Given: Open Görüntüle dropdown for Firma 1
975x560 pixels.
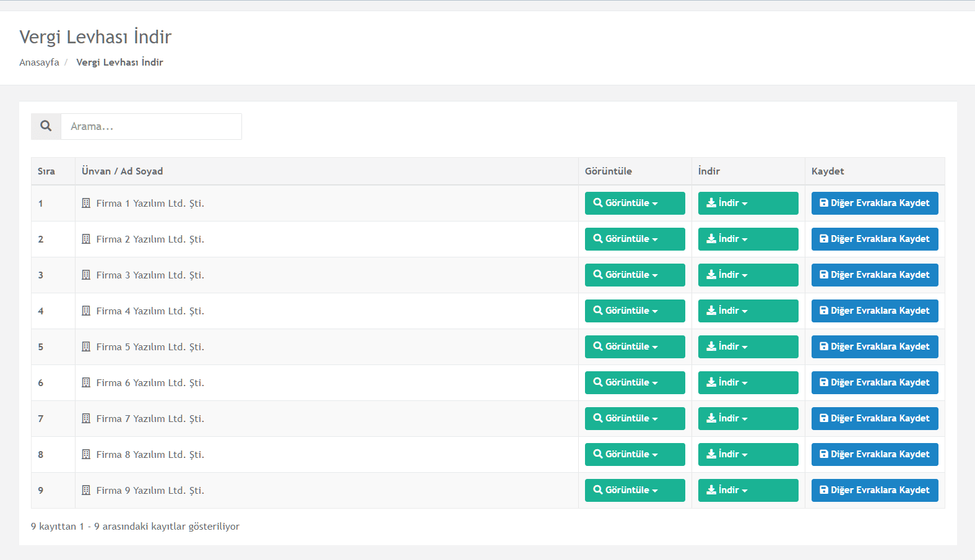Looking at the screenshot, I should point(635,203).
